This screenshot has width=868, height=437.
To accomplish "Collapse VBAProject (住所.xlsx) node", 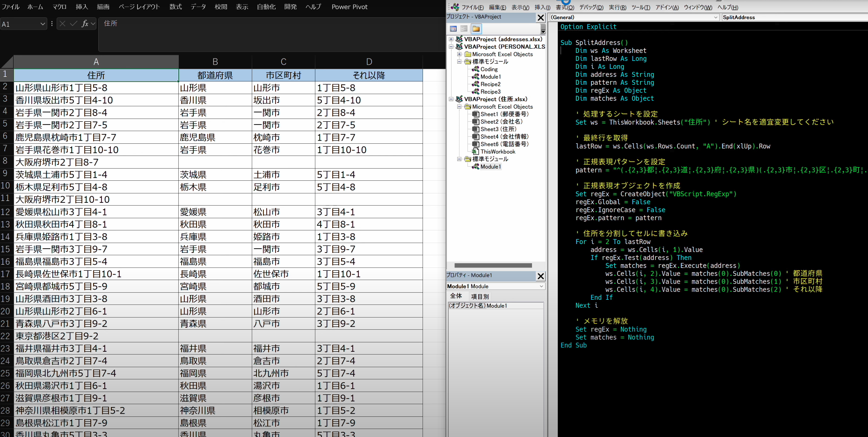I will coord(451,99).
